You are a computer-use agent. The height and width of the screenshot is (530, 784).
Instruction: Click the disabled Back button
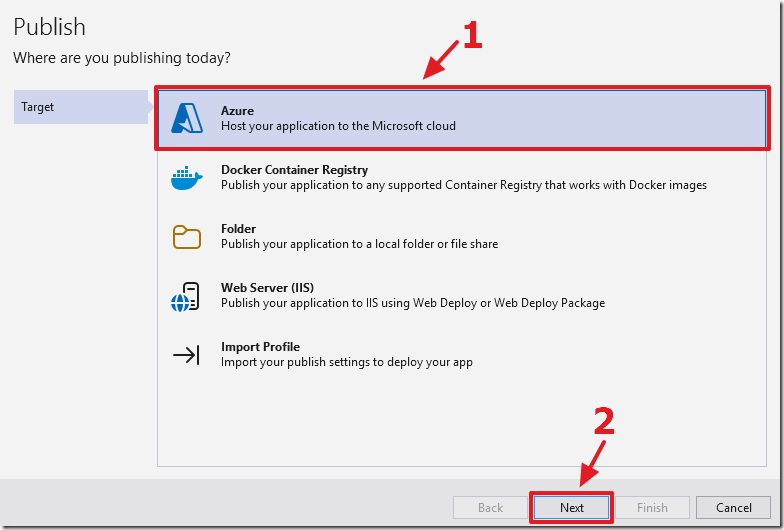490,508
